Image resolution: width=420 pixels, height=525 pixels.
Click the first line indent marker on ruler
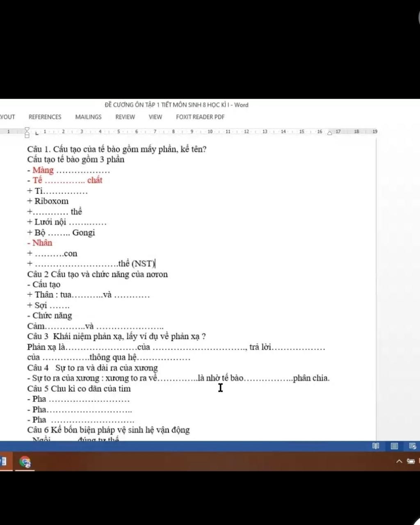[x=27, y=130]
